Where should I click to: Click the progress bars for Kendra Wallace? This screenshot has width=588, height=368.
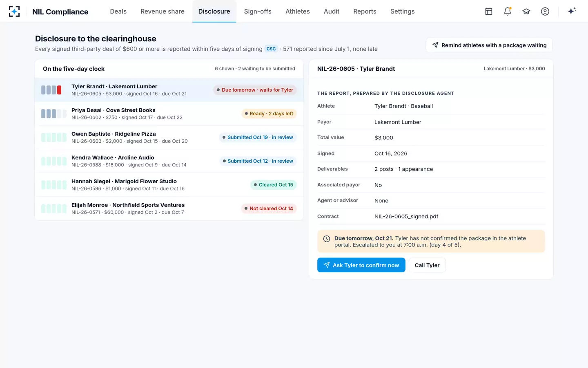pyautogui.click(x=54, y=161)
